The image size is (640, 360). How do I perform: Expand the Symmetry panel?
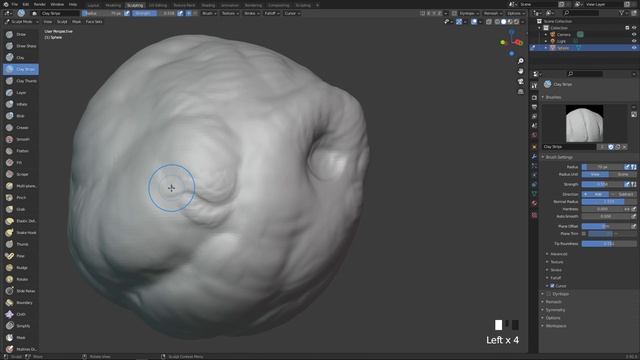click(x=555, y=310)
